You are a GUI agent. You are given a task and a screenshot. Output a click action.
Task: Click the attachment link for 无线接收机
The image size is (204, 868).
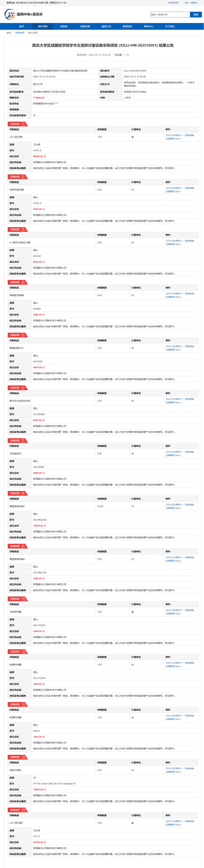pyautogui.click(x=180, y=453)
